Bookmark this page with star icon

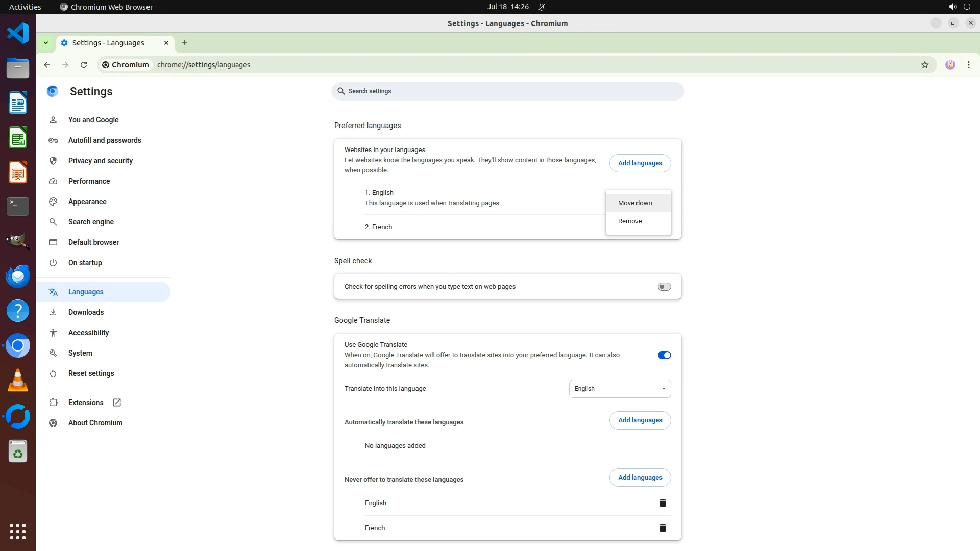click(x=924, y=65)
